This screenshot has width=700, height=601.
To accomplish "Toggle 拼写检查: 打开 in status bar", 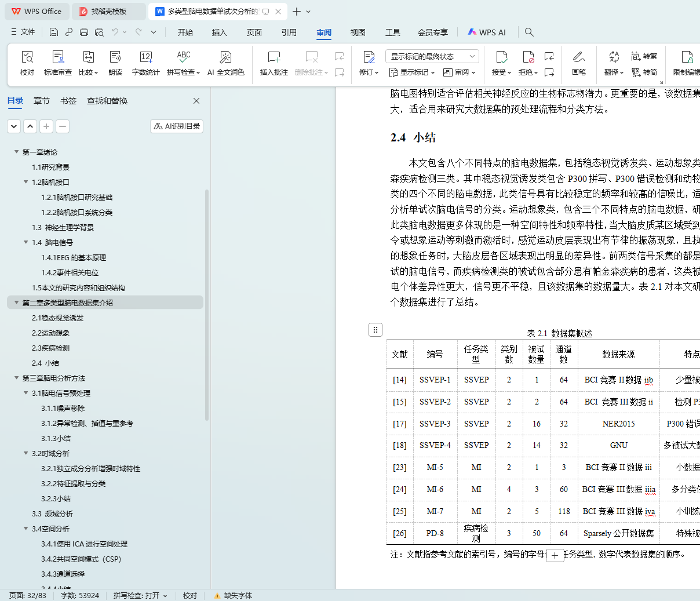I will pyautogui.click(x=140, y=595).
